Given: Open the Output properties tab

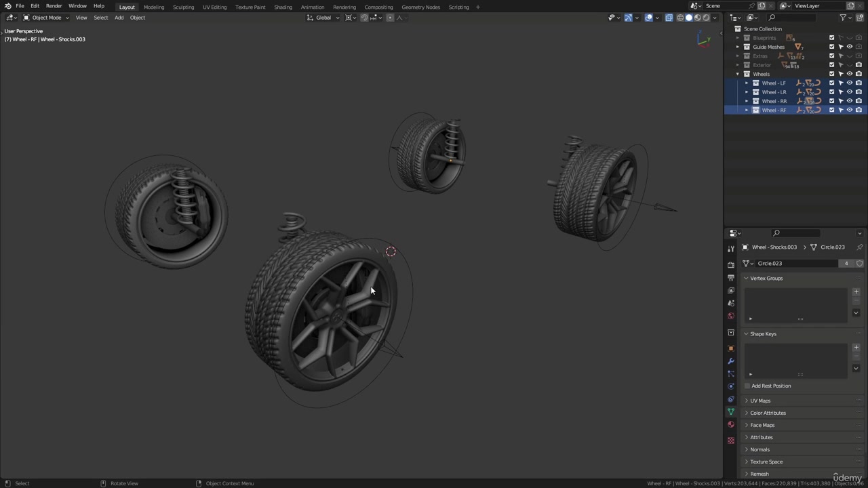Looking at the screenshot, I should tap(731, 277).
